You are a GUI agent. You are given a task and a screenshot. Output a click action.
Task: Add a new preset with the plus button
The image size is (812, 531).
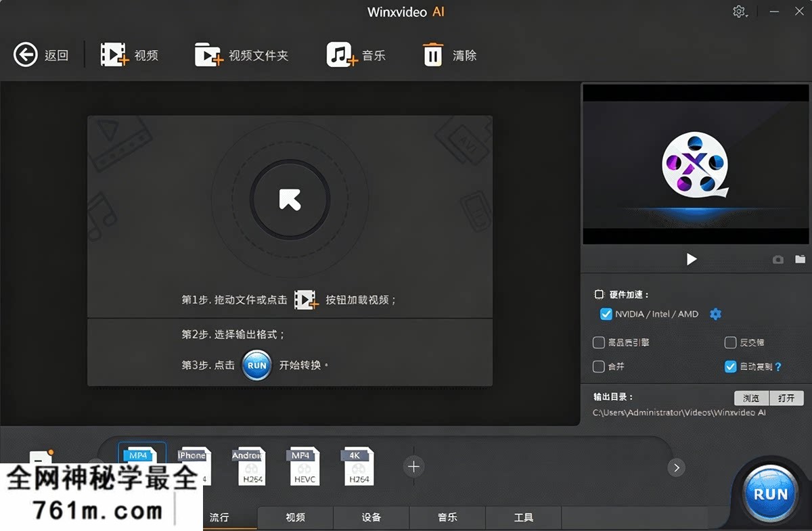pyautogui.click(x=414, y=466)
